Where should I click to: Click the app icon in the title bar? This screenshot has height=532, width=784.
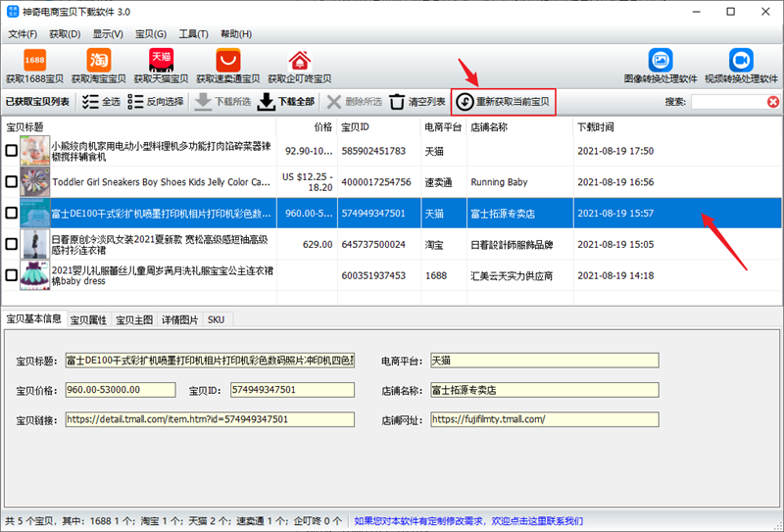pos(13,12)
